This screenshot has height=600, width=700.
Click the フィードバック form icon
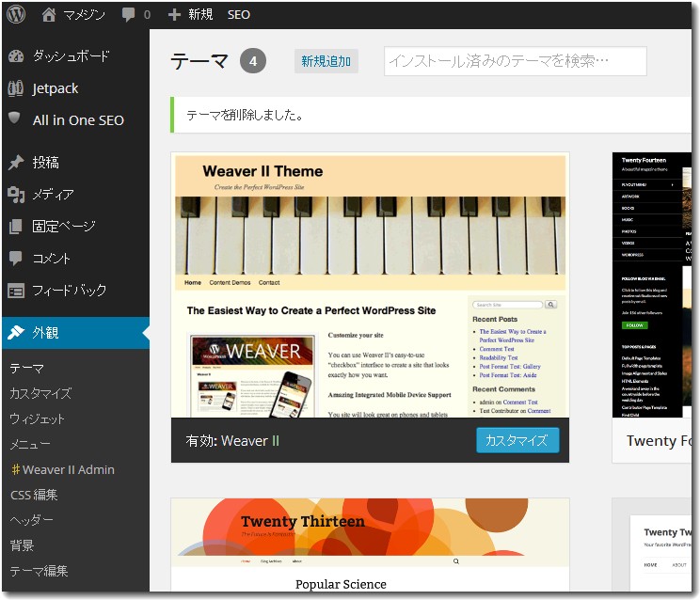coord(16,292)
